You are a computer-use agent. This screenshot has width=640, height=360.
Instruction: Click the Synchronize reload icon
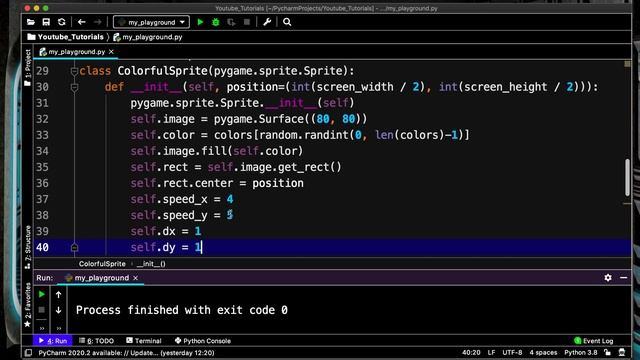point(62,22)
